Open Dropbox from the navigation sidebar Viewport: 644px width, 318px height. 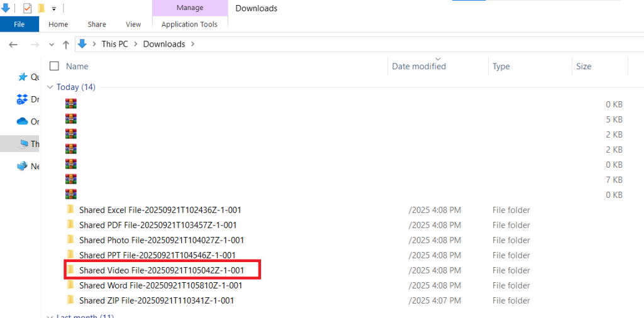pos(23,99)
